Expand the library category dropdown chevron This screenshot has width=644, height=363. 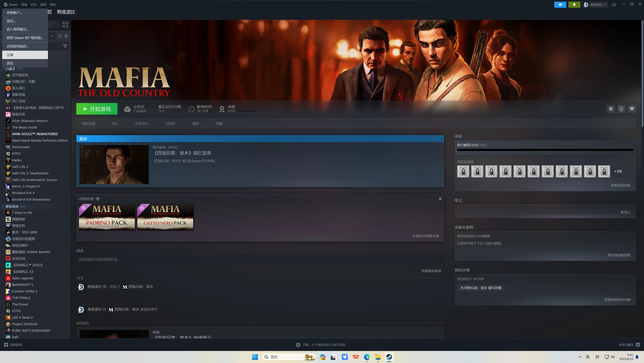click(x=52, y=36)
